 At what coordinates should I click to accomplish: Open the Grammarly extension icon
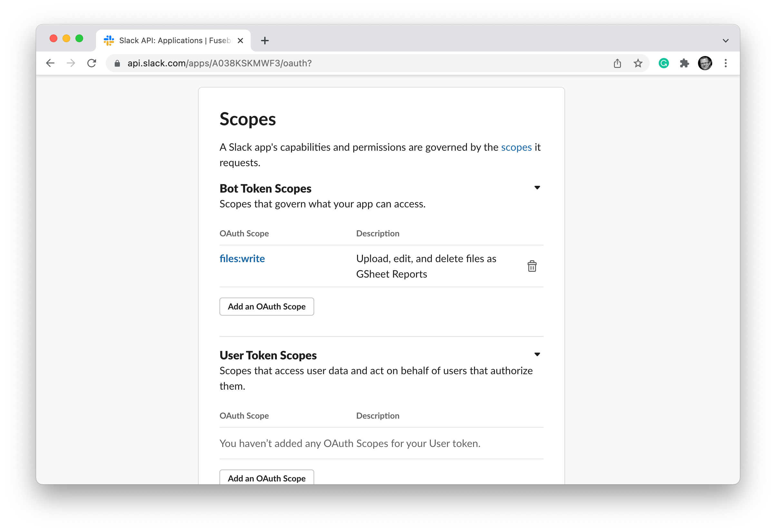[664, 63]
